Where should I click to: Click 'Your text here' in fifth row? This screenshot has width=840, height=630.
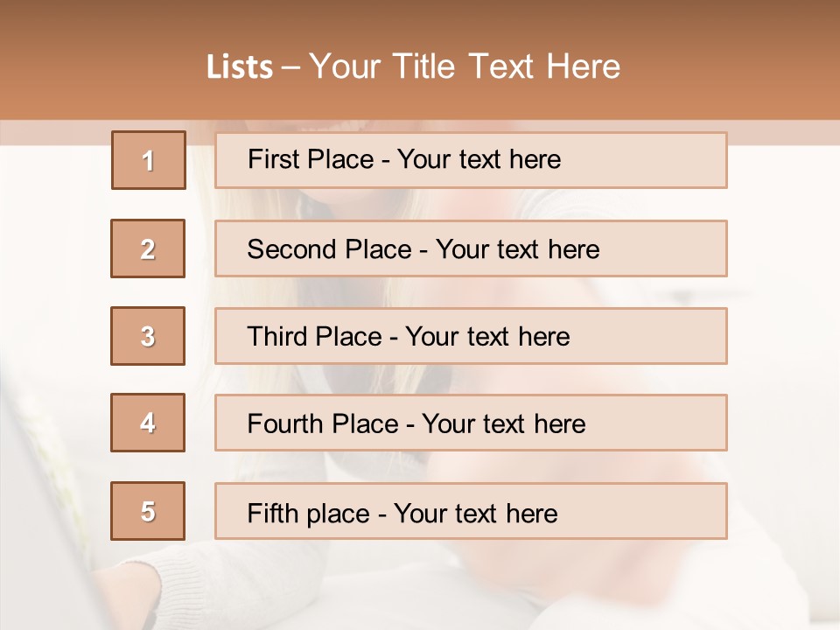click(475, 513)
